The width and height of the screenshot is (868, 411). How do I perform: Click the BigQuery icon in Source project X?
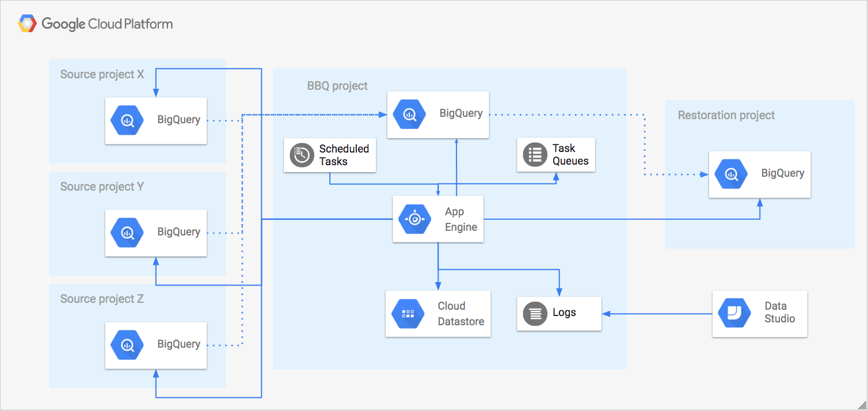click(127, 120)
